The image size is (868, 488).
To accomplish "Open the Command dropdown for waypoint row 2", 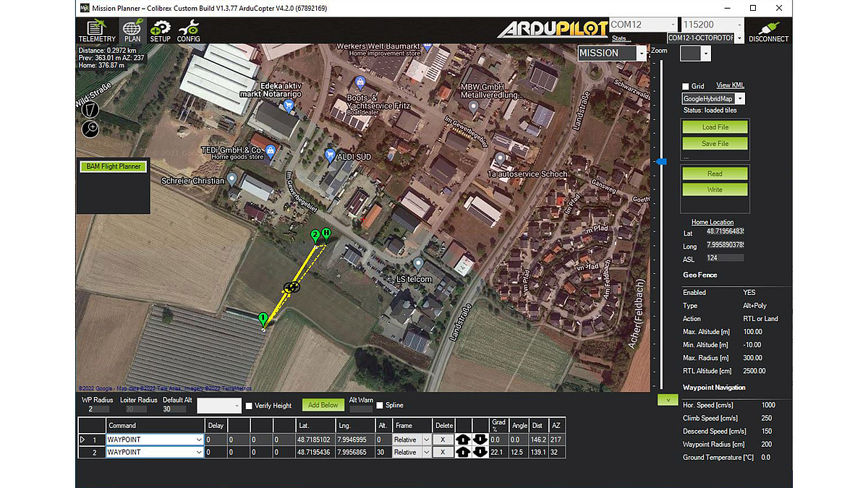I will click(x=155, y=452).
